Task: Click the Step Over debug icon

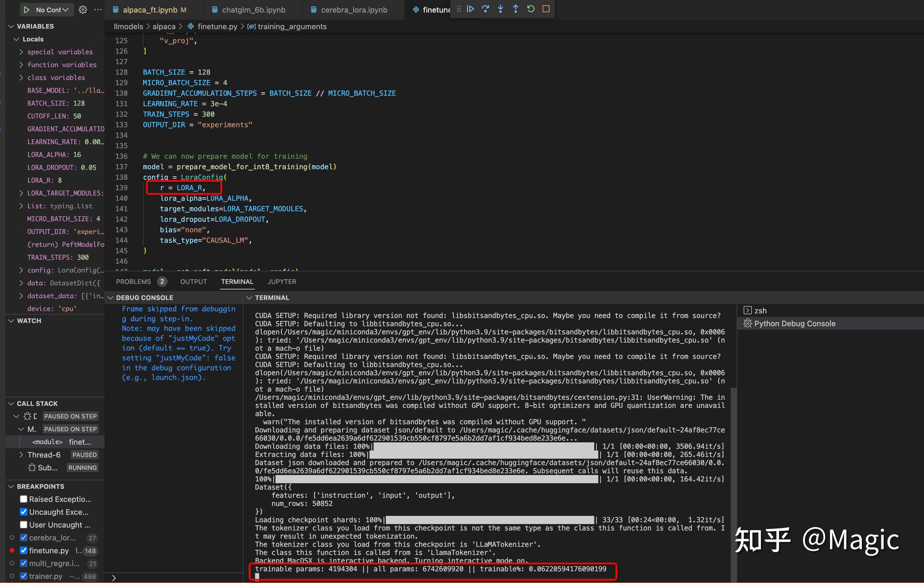Action: pyautogui.click(x=485, y=9)
